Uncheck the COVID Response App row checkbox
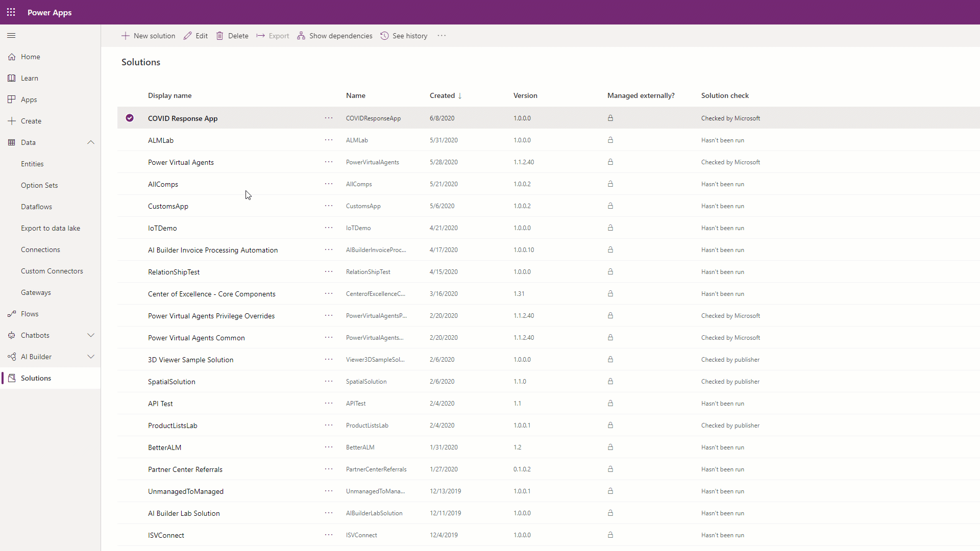Image resolution: width=980 pixels, height=551 pixels. point(130,118)
